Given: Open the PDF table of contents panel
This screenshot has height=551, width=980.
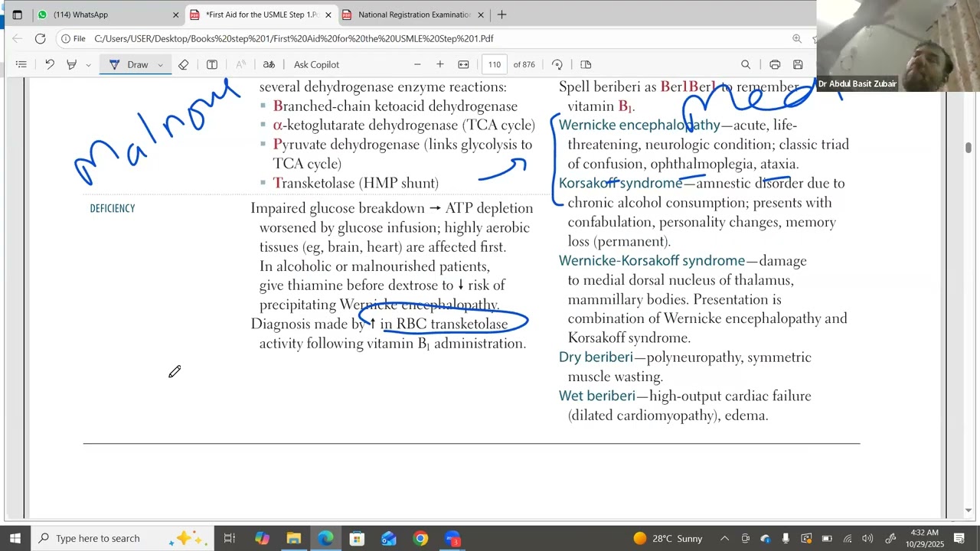Looking at the screenshot, I should pyautogui.click(x=21, y=64).
